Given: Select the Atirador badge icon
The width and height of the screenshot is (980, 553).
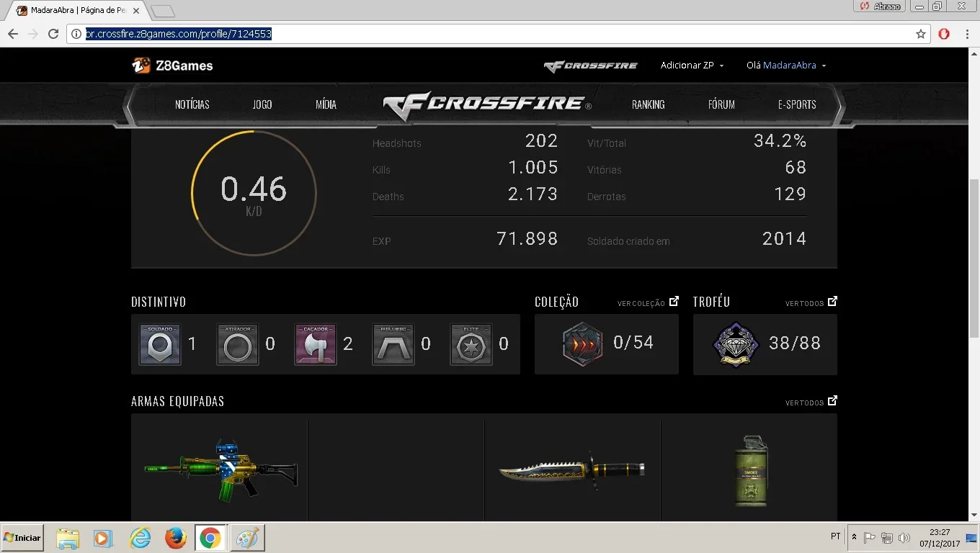Looking at the screenshot, I should coord(238,344).
